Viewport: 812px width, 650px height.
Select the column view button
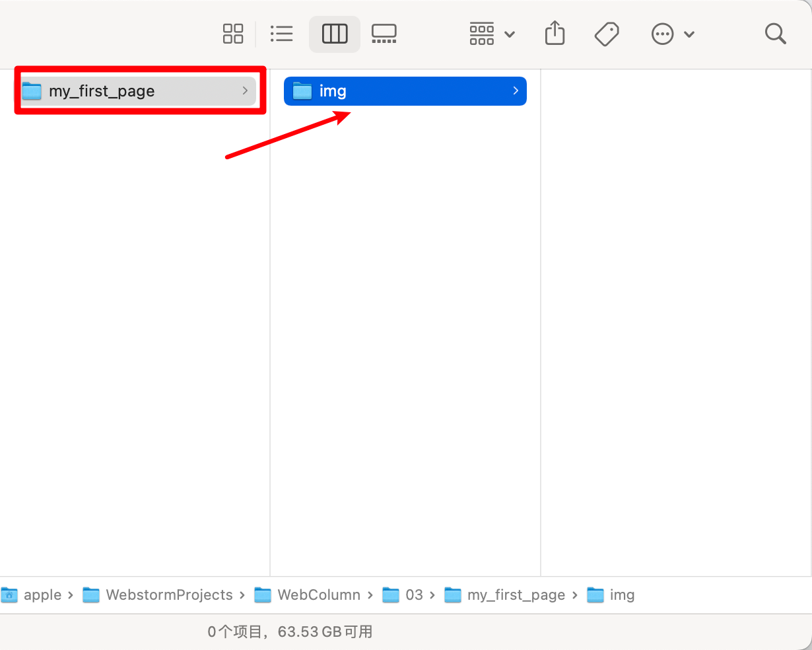click(x=335, y=34)
